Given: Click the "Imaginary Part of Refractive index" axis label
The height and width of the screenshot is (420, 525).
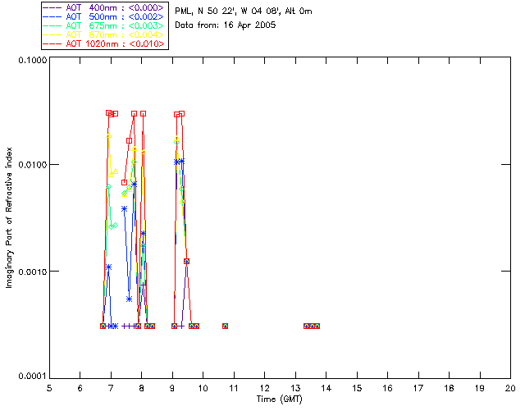Looking at the screenshot, I should (x=9, y=217).
